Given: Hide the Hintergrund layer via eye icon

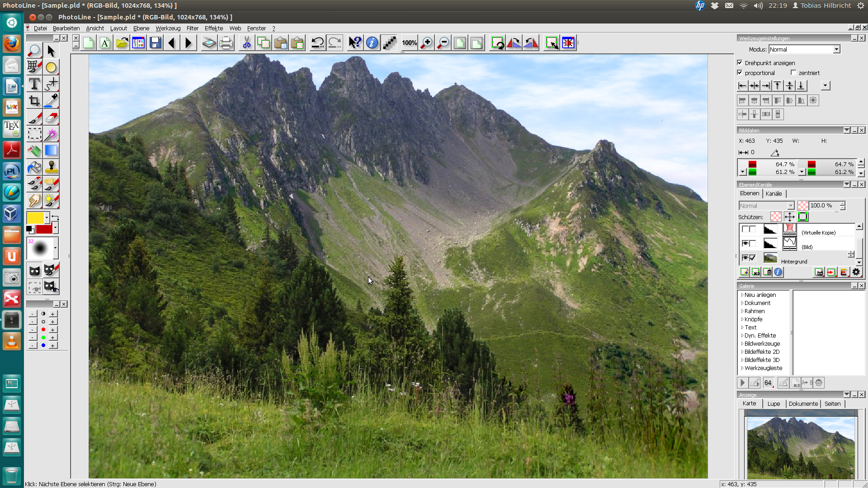Looking at the screenshot, I should (745, 258).
